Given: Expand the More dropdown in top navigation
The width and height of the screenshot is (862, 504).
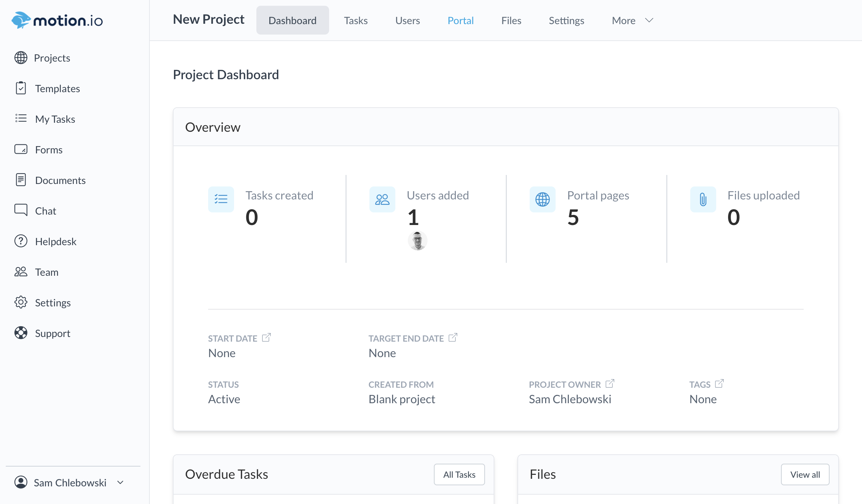Looking at the screenshot, I should [632, 21].
